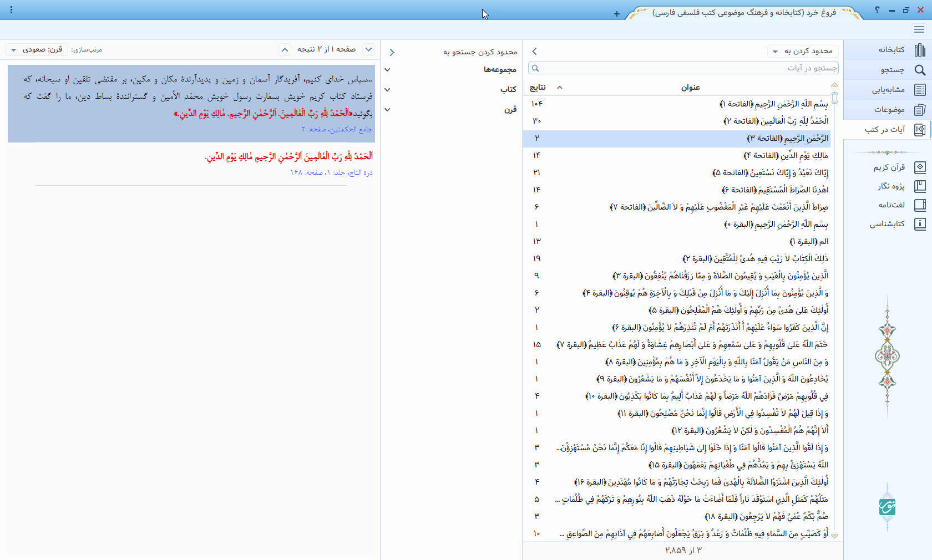Select verse أولئك على هدى البقرة ۵
Viewport: 932px width, 560px height.
(677, 310)
